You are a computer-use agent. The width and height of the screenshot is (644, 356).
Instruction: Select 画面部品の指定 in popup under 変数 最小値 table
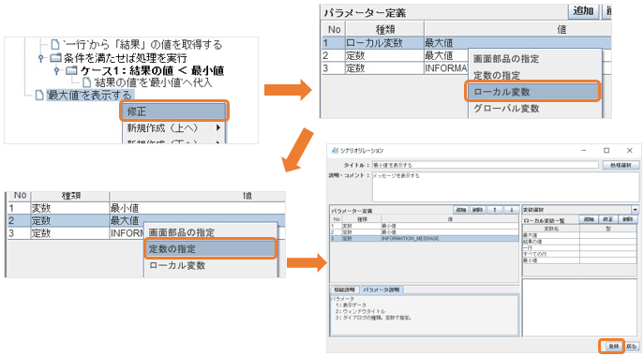coord(210,232)
